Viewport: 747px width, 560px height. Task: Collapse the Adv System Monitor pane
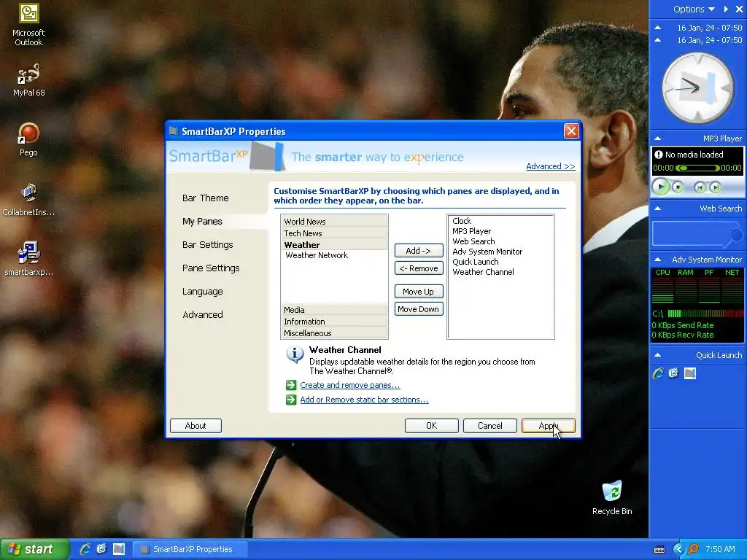point(657,260)
